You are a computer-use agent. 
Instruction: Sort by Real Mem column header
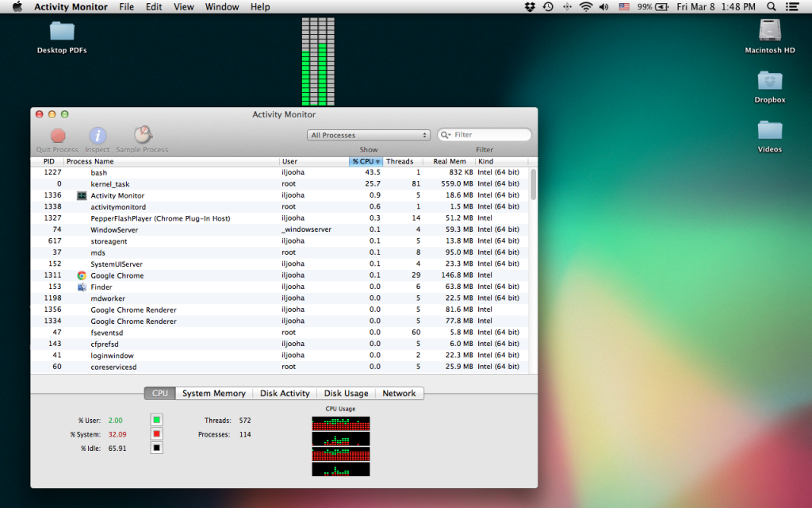[449, 161]
